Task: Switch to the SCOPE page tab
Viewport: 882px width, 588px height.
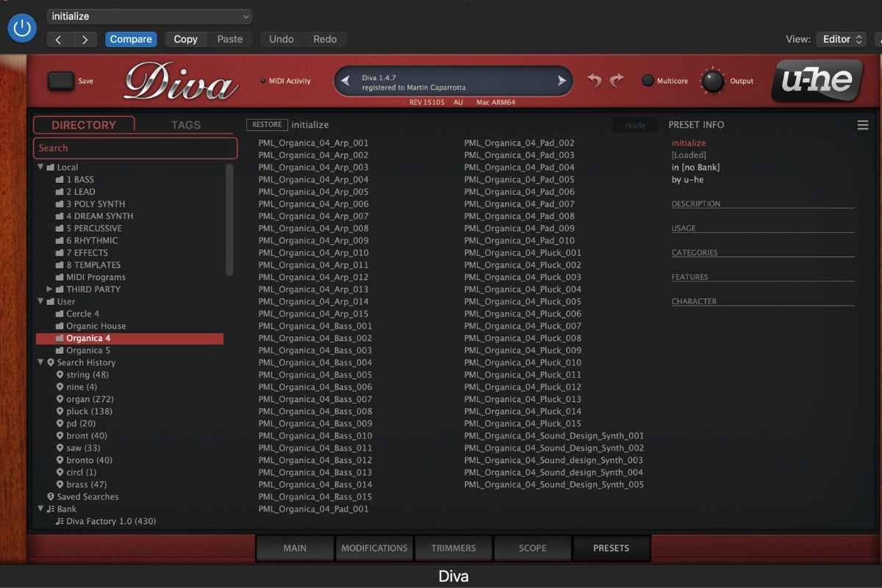Action: [533, 548]
